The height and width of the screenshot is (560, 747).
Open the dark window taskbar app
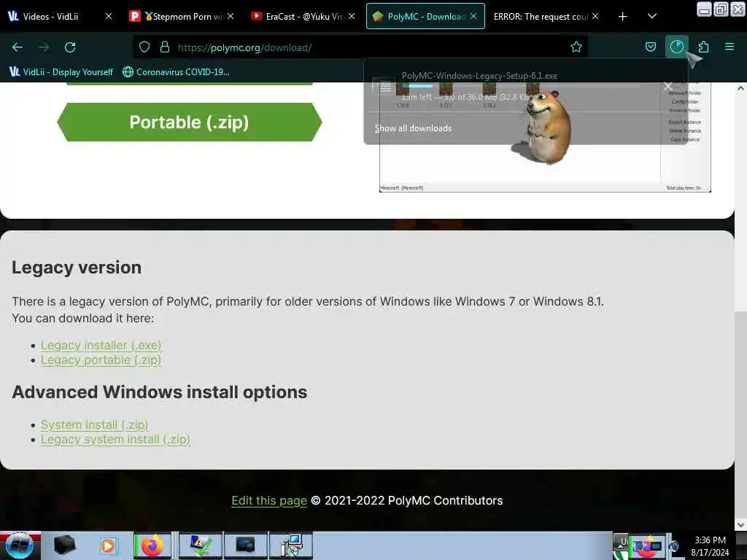coord(246,545)
